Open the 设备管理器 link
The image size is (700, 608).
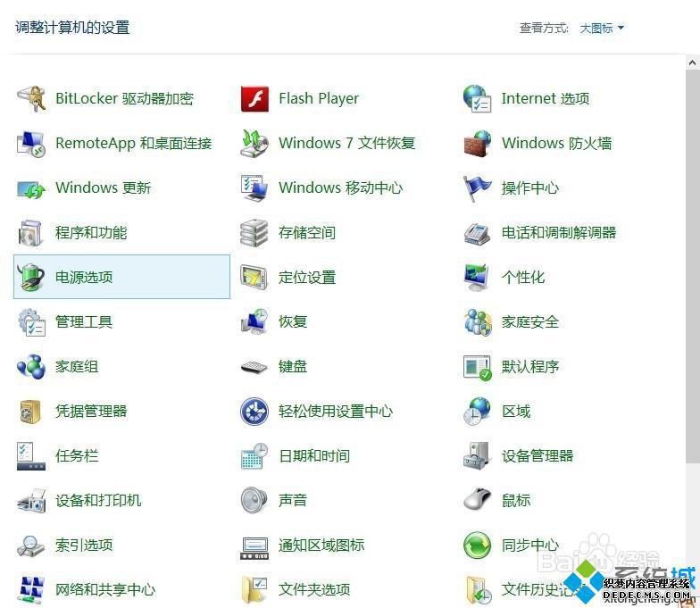[x=537, y=455]
